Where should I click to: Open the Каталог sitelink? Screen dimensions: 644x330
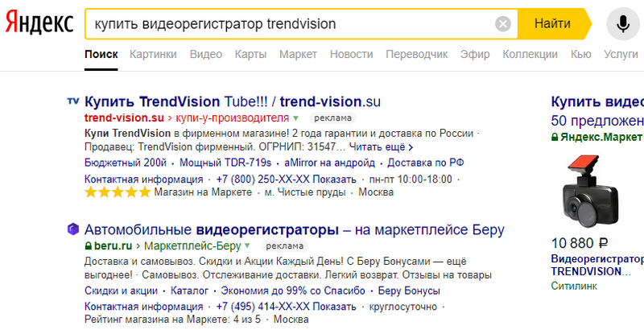[189, 291]
